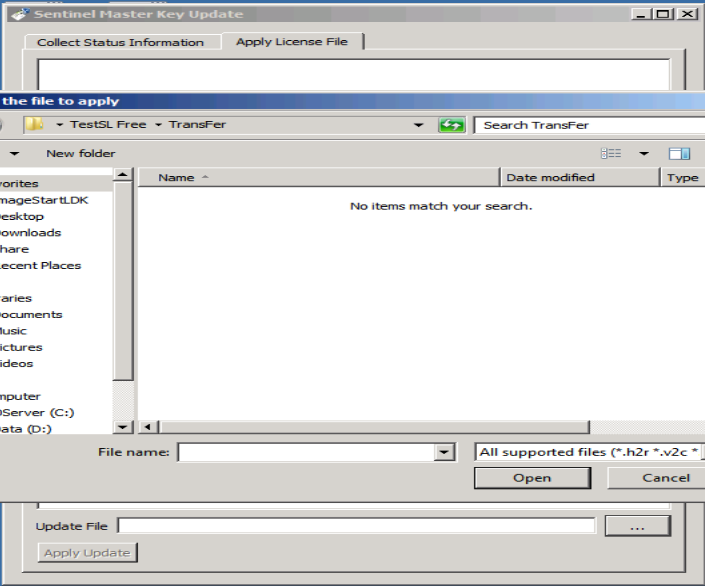Maximize the Sentinel Master Key Update window
This screenshot has height=586, width=705.
click(663, 14)
